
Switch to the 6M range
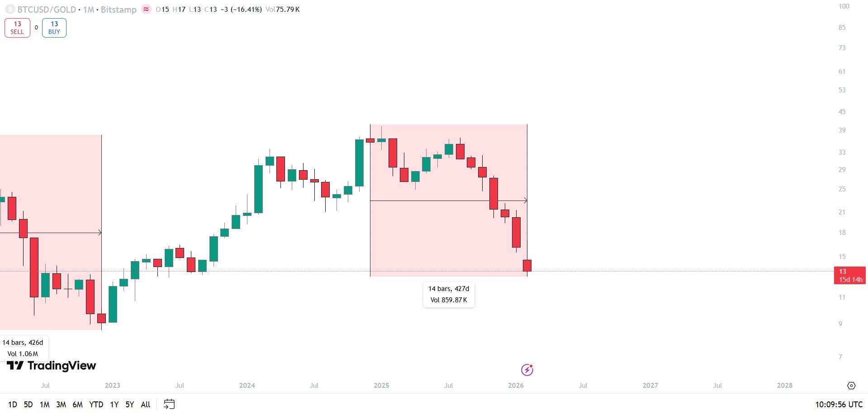point(78,405)
